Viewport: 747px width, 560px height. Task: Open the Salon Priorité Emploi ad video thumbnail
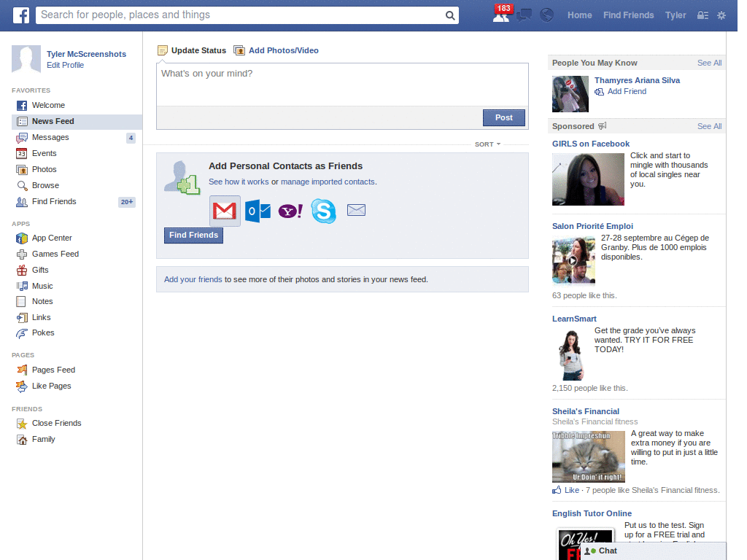[x=573, y=261]
